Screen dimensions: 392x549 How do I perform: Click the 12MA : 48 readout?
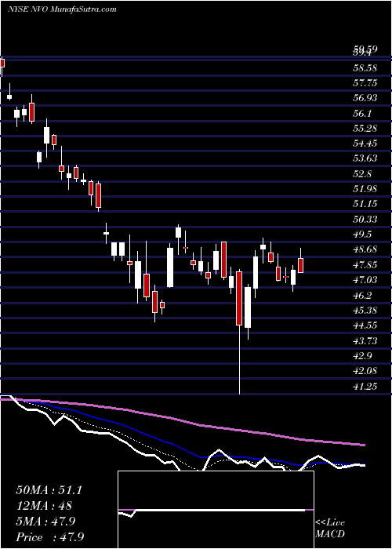(44, 507)
